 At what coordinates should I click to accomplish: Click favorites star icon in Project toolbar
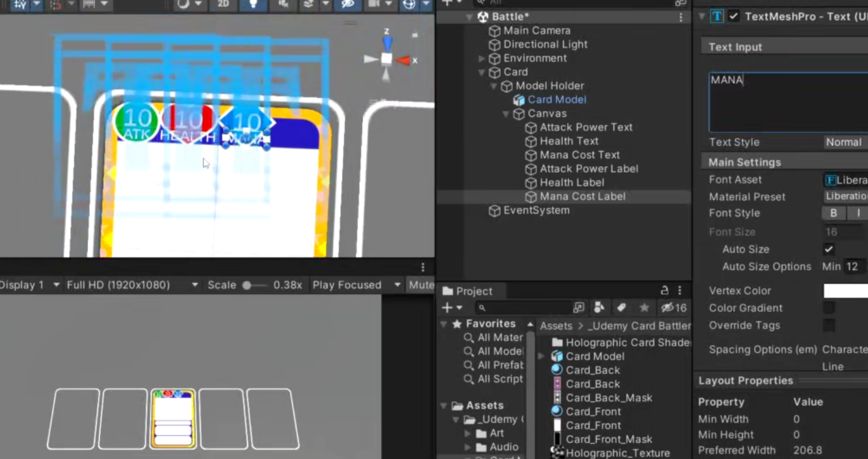pyautogui.click(x=644, y=308)
